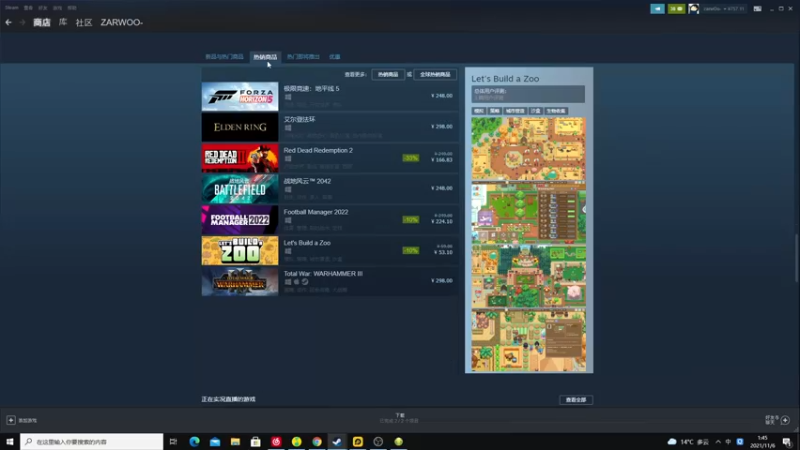Open the 社区 community section
This screenshot has height=450, width=800.
click(x=84, y=22)
